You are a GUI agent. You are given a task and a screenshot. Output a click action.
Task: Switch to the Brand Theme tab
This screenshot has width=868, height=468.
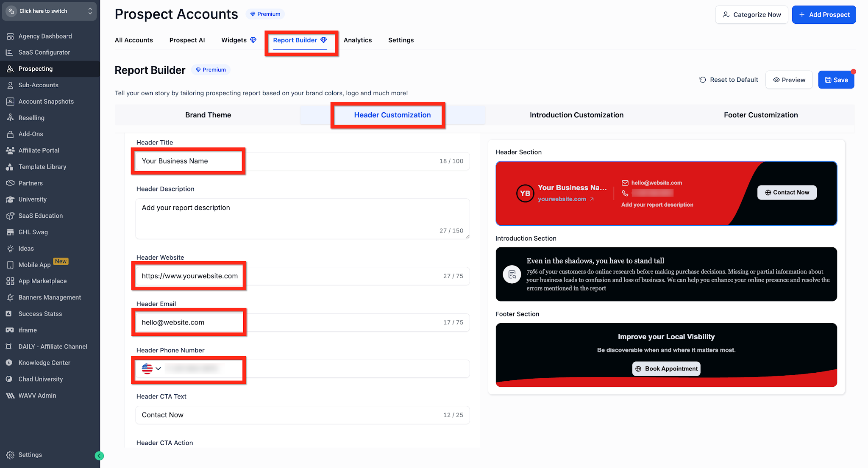coord(208,115)
